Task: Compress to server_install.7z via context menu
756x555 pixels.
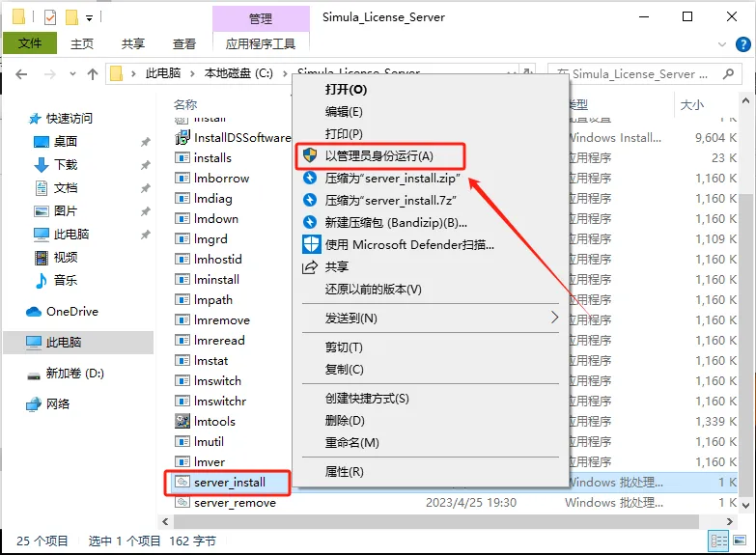Action: (x=390, y=200)
